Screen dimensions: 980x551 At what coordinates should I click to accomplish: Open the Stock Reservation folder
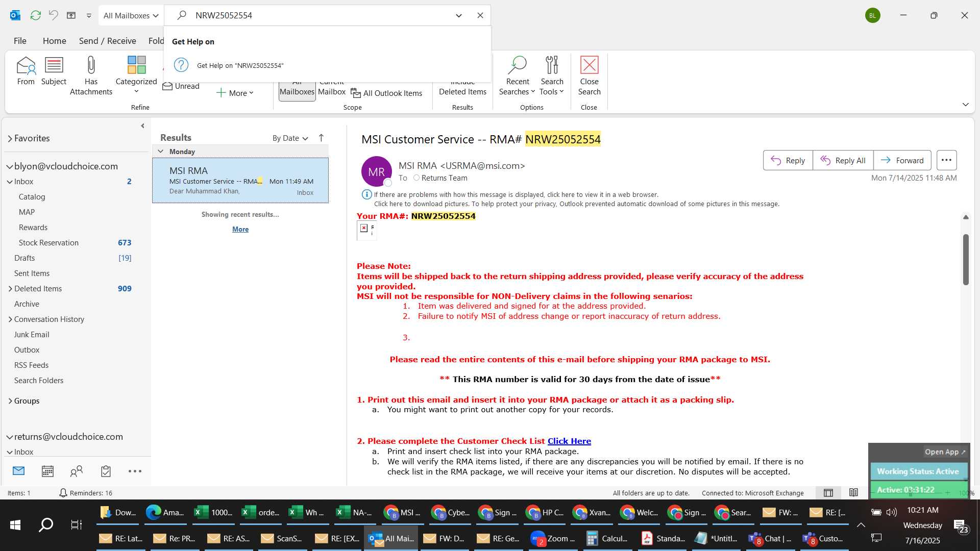tap(48, 243)
